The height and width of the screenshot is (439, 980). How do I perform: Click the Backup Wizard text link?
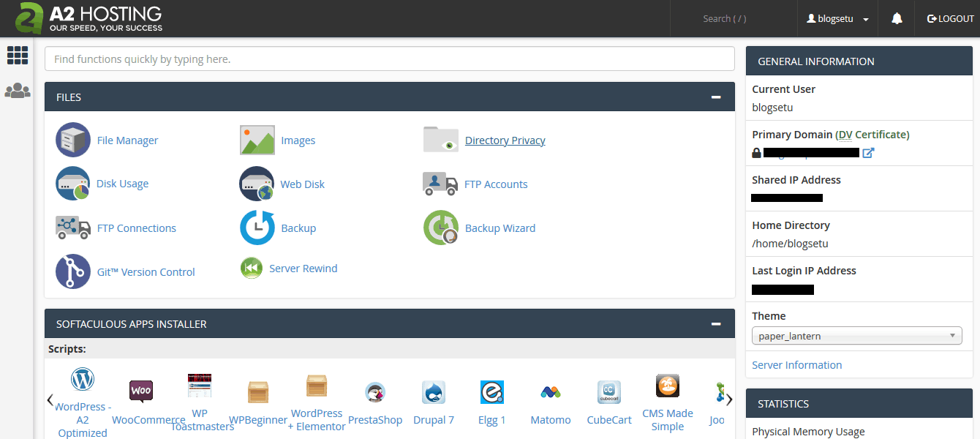click(500, 228)
